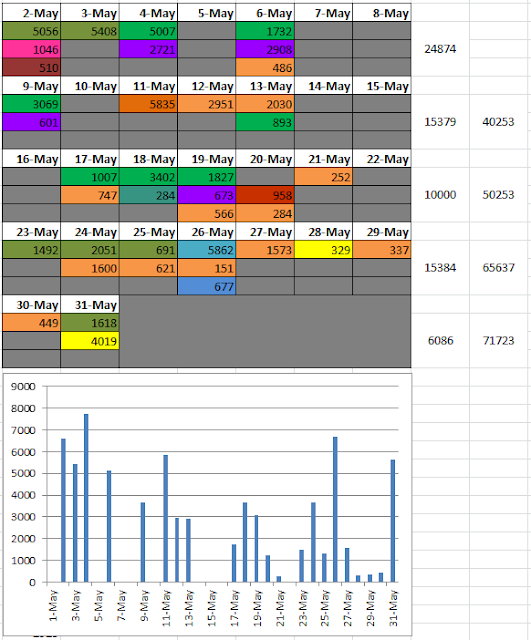Select the cell containing 1492
The width and height of the screenshot is (531, 640).
(31, 250)
